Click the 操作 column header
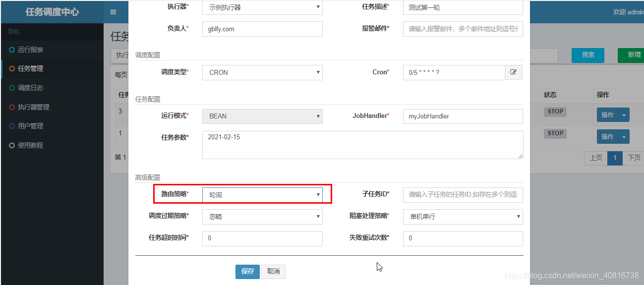Viewport: 644px width, 285px height. (603, 95)
